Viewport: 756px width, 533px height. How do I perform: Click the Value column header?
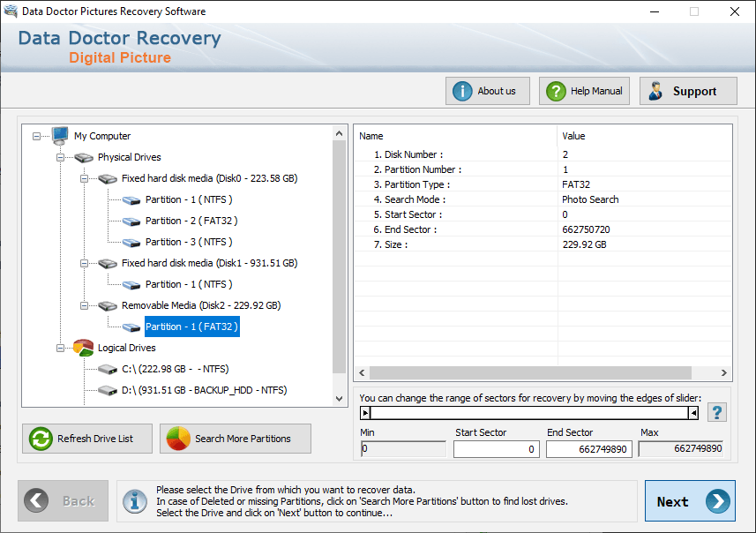pos(645,136)
